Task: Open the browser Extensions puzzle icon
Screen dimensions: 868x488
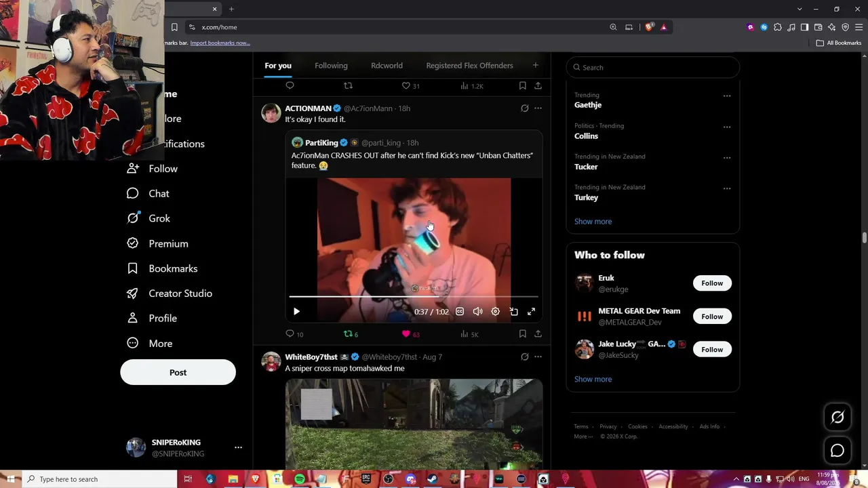Action: [778, 27]
